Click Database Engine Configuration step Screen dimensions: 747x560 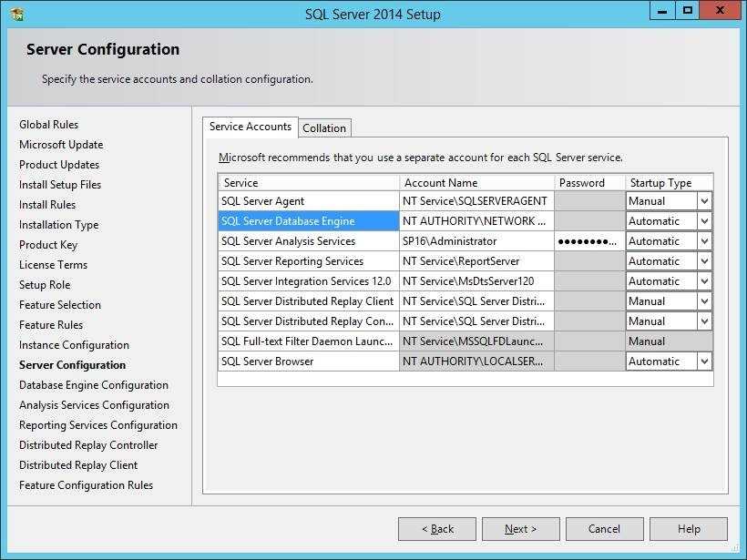(x=93, y=385)
